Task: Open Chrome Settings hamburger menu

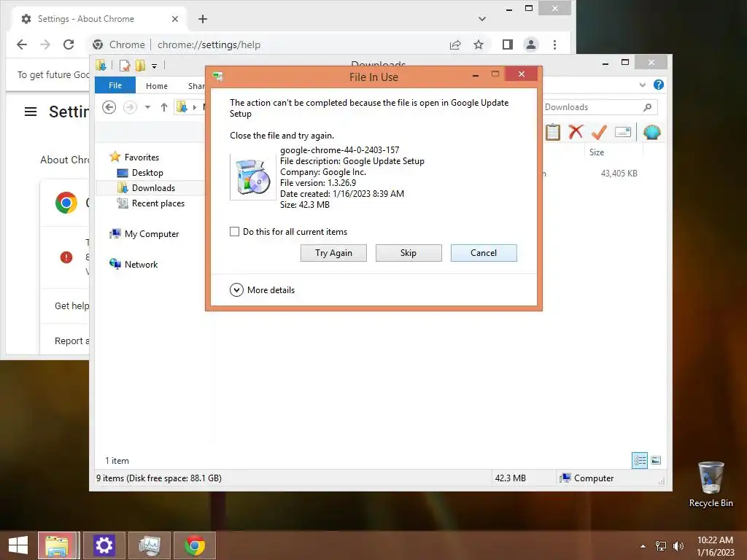Action: point(31,112)
